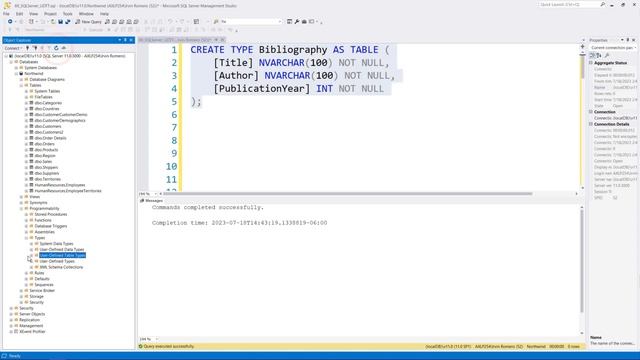Click the localdb server node icon
Image resolution: width=640 pixels, height=360 pixels.
coord(11,56)
